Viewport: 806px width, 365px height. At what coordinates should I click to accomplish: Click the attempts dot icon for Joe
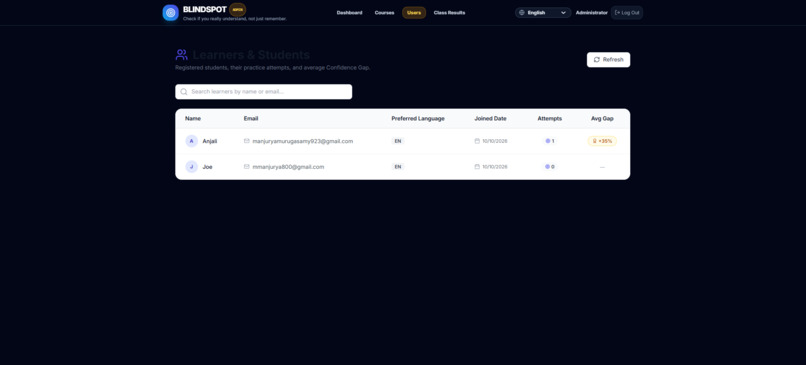(x=547, y=167)
